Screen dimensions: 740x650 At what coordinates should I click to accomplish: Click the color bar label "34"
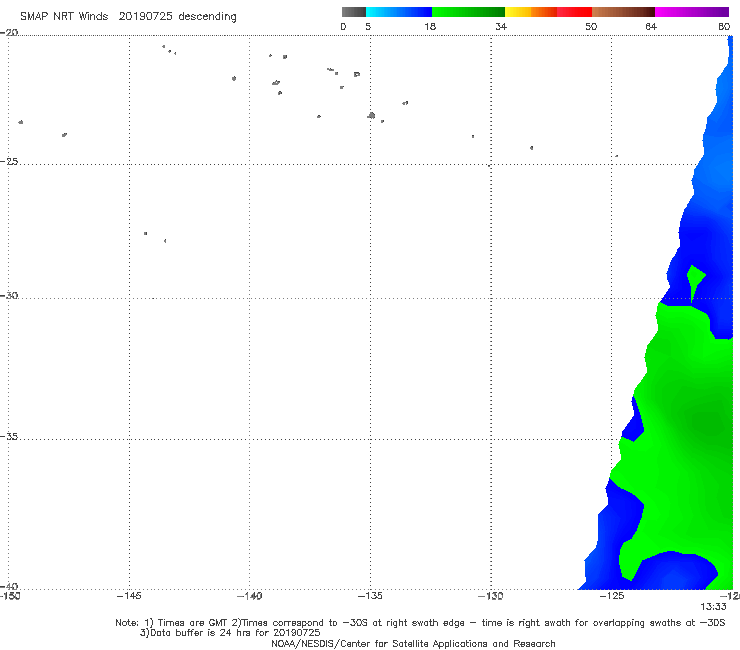coord(501,26)
